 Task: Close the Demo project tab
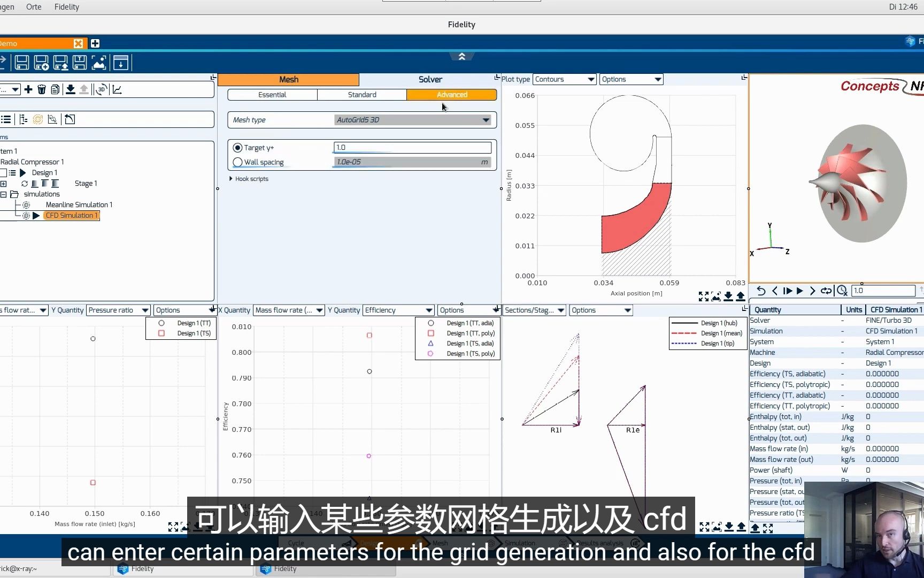(x=78, y=43)
